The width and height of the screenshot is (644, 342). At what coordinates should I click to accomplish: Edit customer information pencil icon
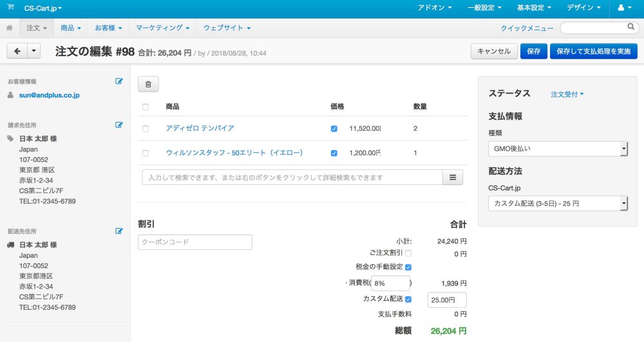118,81
